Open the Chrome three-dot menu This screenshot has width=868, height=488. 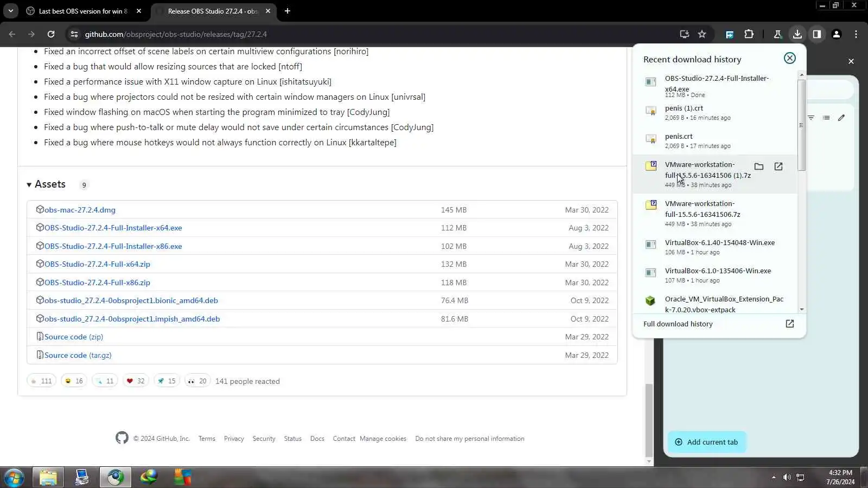[x=856, y=34]
